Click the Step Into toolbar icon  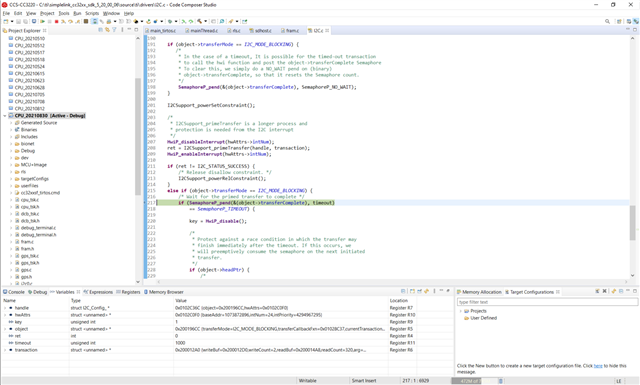63,21
